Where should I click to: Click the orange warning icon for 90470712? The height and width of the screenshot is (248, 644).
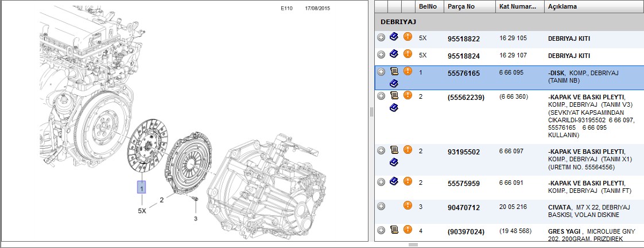click(408, 206)
